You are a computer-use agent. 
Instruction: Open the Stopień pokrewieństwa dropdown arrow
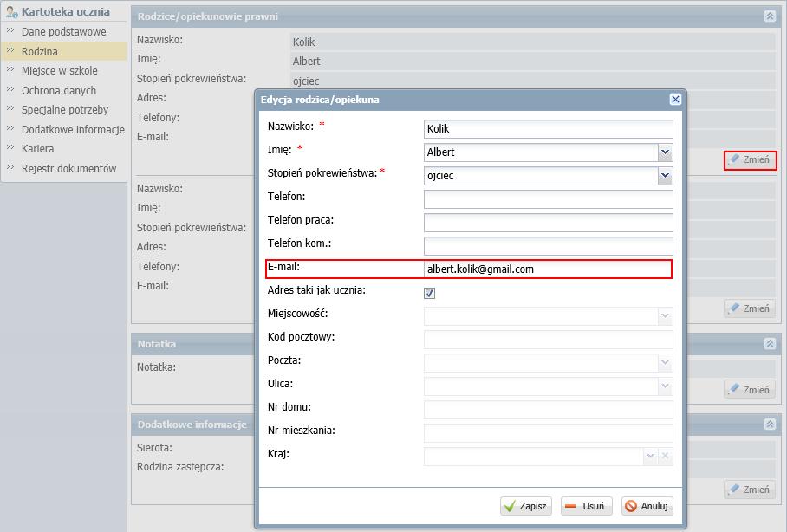665,176
